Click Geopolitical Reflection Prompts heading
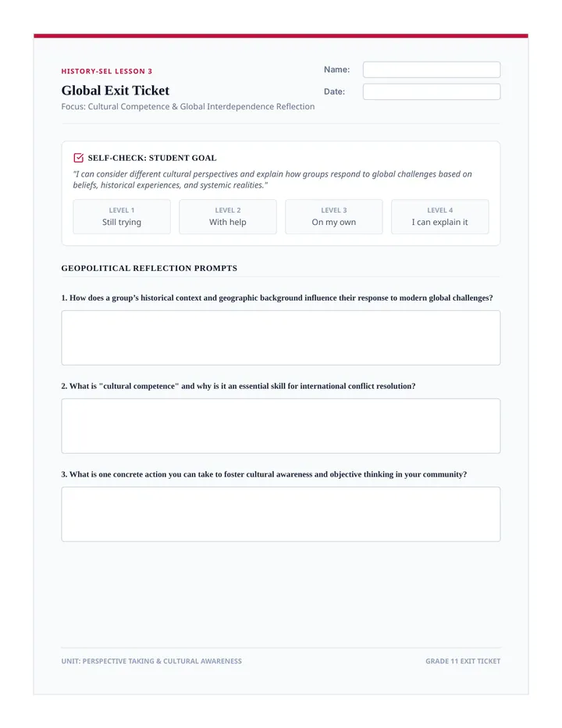 point(149,268)
